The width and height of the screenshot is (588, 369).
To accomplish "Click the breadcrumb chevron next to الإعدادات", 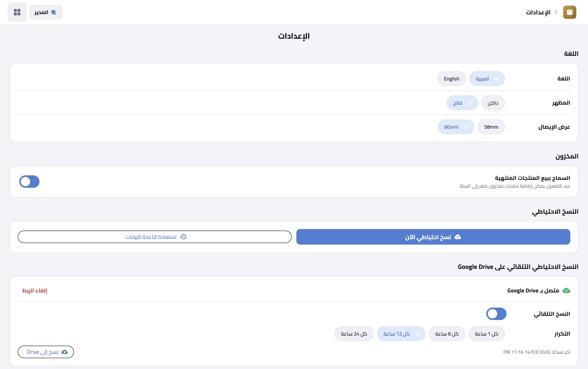I will click(x=556, y=12).
